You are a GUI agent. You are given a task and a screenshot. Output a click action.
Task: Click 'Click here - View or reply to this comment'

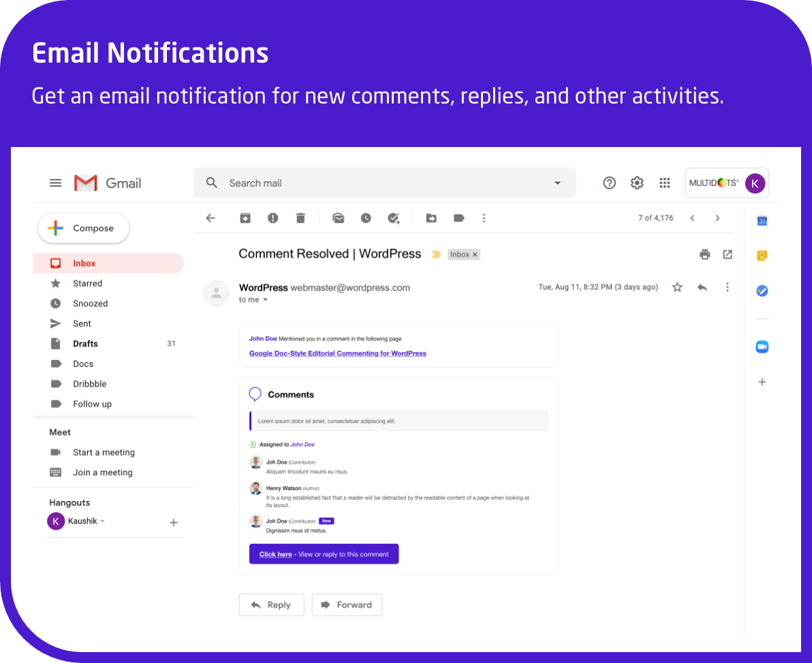[324, 554]
